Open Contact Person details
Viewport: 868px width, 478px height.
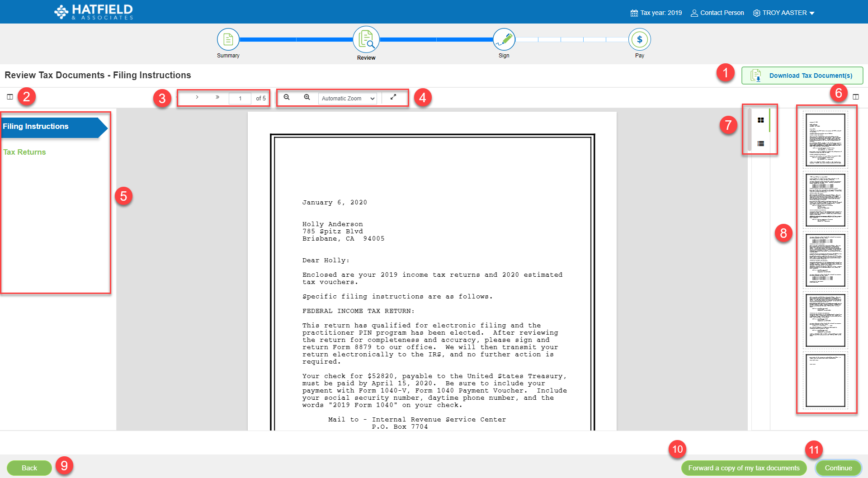point(717,13)
